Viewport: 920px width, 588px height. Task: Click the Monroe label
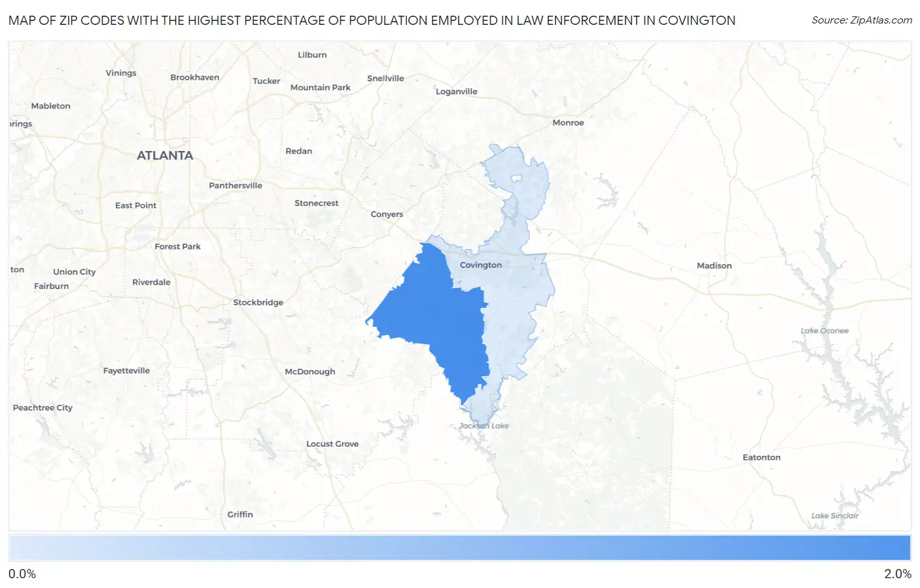pos(568,123)
